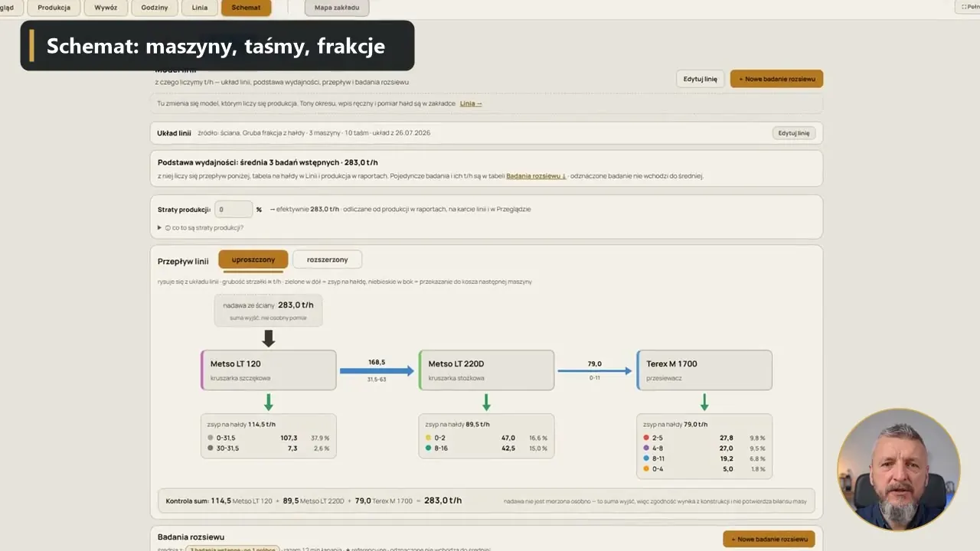Select the rozszerzony flow view
This screenshot has width=980, height=551.
click(x=327, y=259)
